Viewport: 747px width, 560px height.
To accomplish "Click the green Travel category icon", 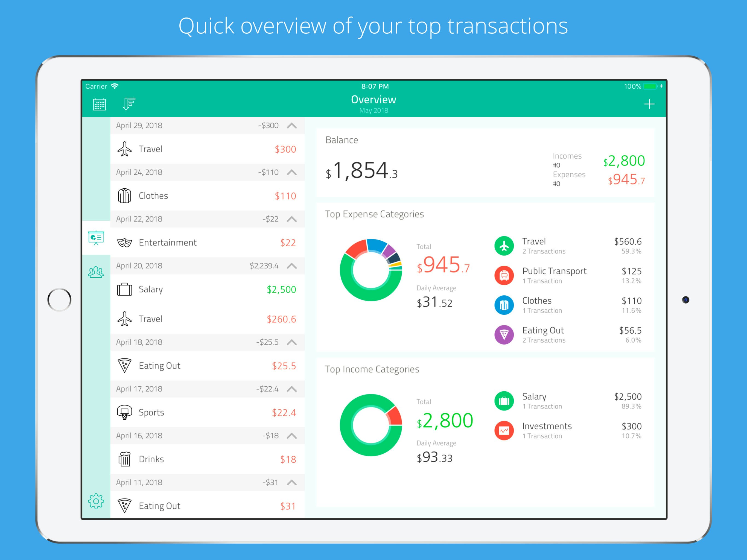I will pos(504,246).
